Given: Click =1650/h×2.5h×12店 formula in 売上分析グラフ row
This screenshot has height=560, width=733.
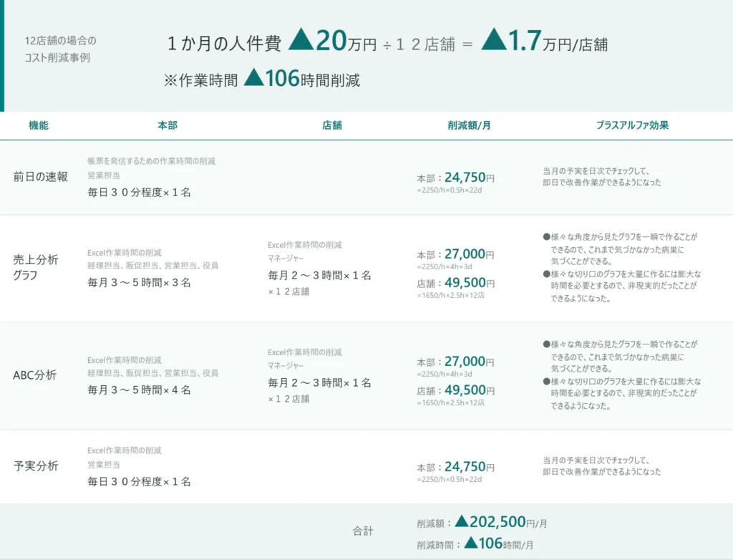Looking at the screenshot, I should pyautogui.click(x=451, y=295).
